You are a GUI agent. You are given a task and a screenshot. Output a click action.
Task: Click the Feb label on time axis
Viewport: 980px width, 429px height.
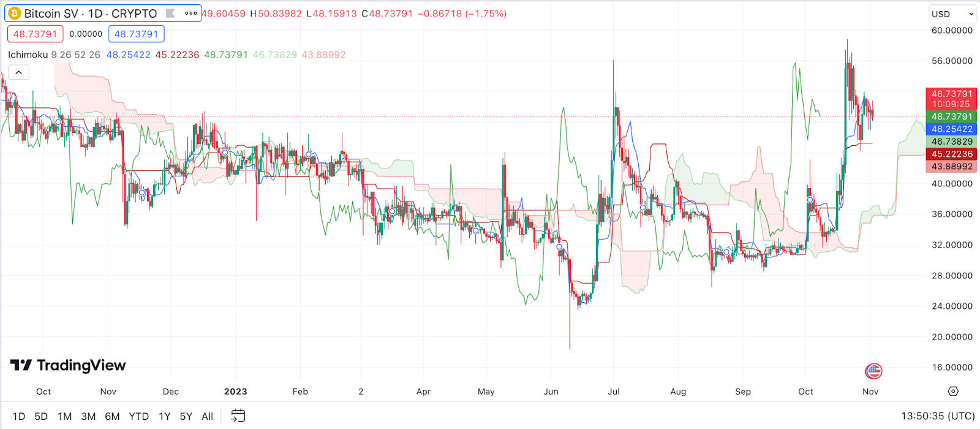[300, 391]
